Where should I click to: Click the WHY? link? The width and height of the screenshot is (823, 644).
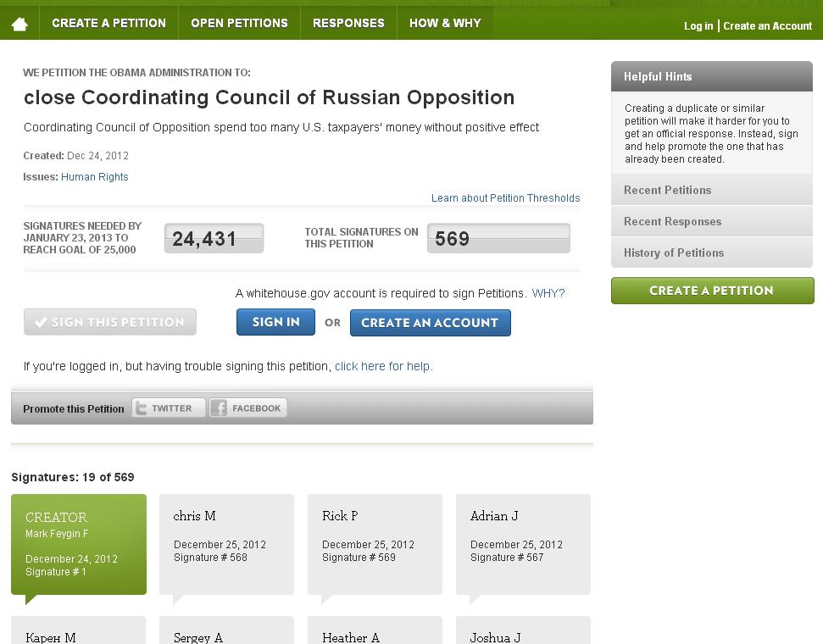click(548, 293)
